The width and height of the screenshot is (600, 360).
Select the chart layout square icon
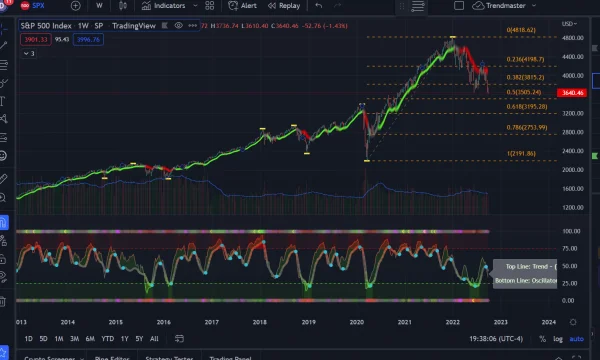click(x=459, y=6)
